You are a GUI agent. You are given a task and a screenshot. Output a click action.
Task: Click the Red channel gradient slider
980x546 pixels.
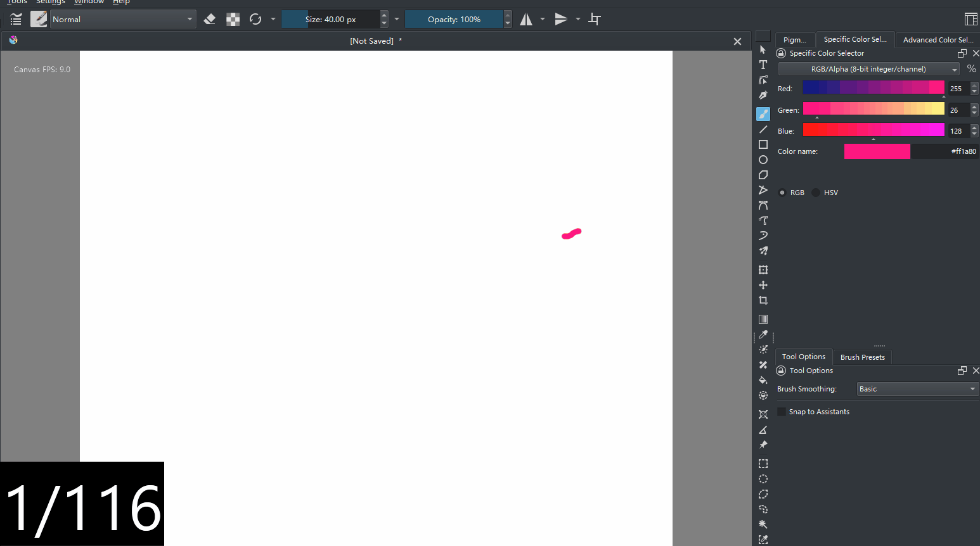(874, 87)
